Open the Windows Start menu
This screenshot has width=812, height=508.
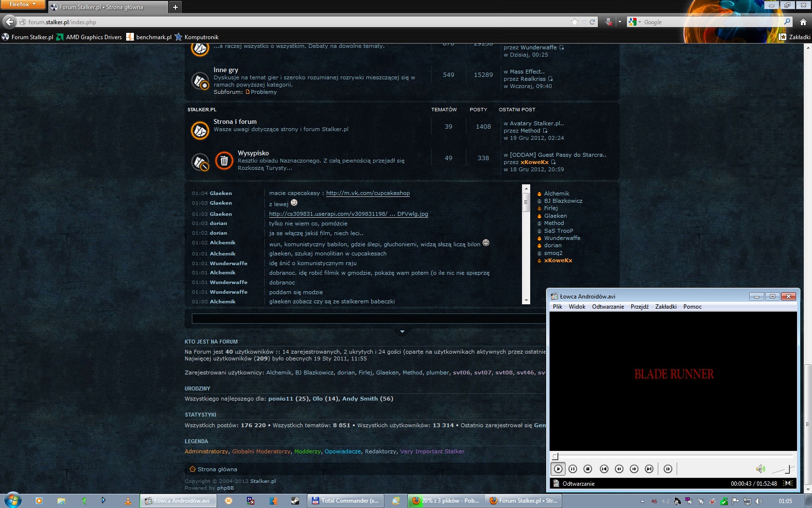click(13, 500)
